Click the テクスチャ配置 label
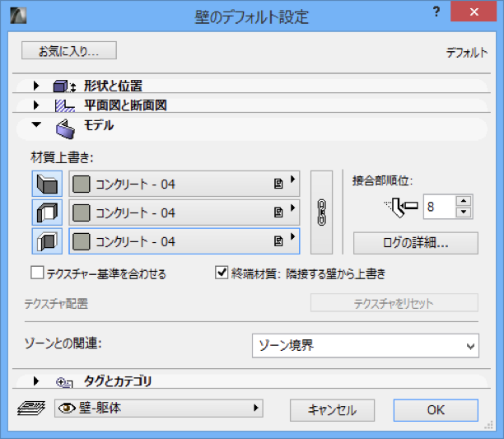Image resolution: width=504 pixels, height=439 pixels. pos(56,303)
